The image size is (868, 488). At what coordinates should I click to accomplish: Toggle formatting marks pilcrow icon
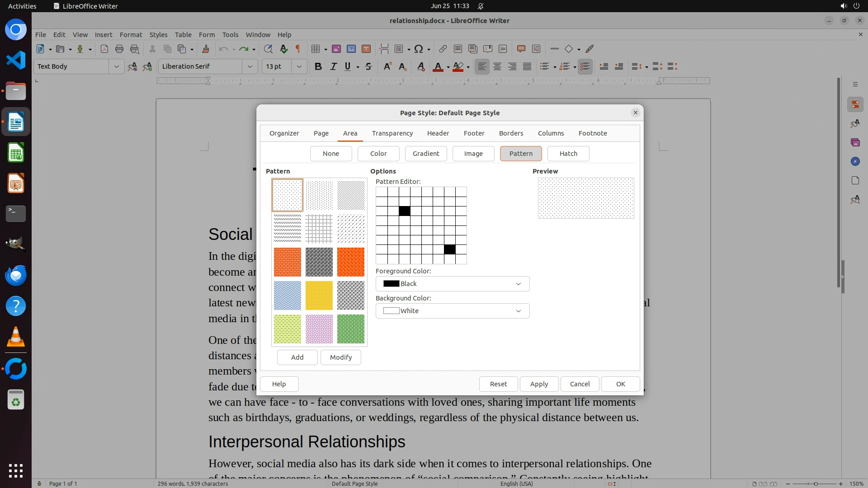pyautogui.click(x=298, y=49)
